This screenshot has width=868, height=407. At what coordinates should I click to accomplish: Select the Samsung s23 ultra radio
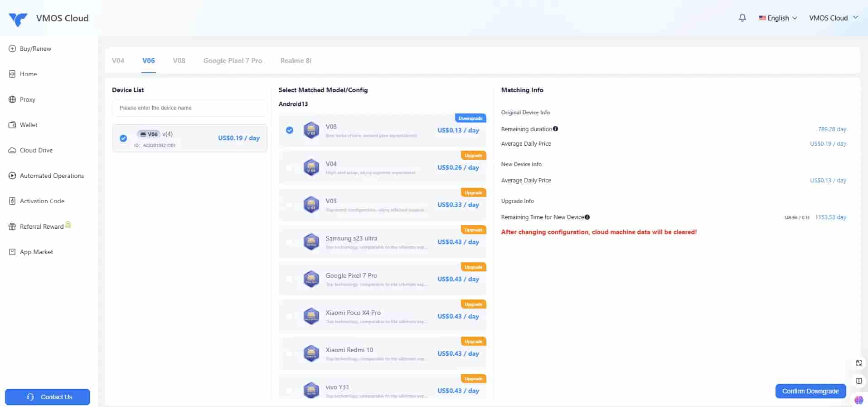point(289,242)
